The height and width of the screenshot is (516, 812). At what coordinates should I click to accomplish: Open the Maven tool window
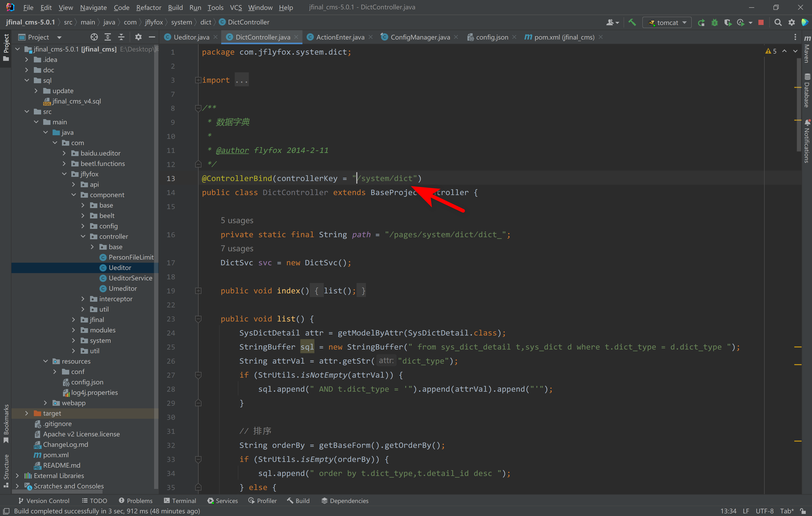(807, 49)
